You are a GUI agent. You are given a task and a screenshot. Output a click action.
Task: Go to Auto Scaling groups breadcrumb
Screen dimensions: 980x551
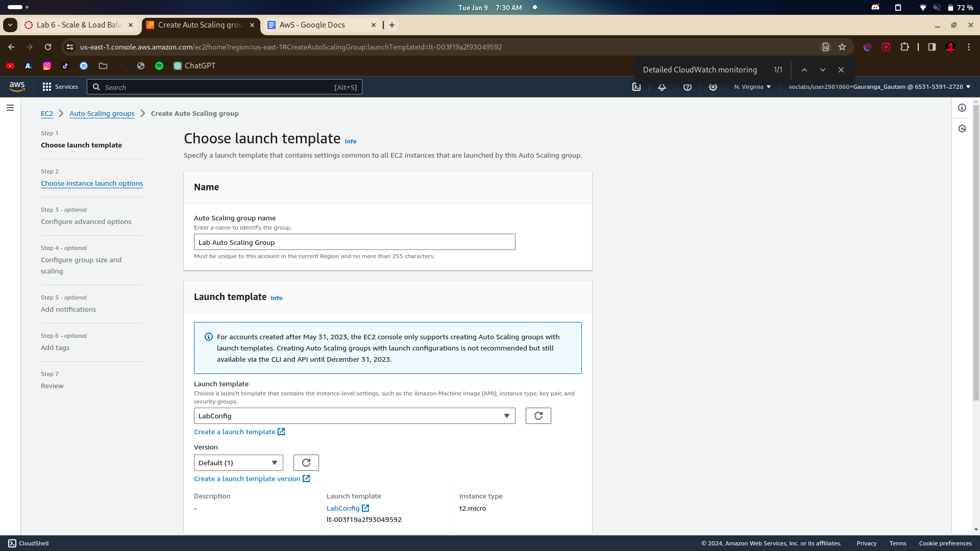tap(102, 113)
